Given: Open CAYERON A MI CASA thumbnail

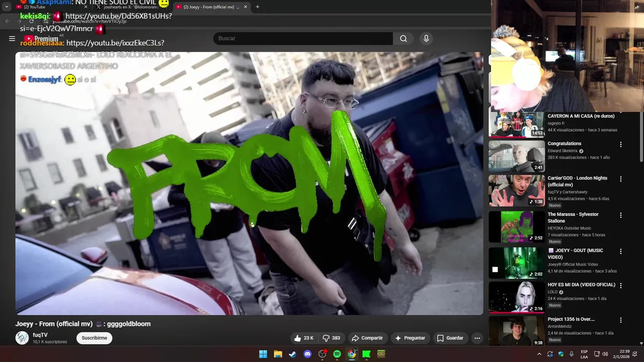Looking at the screenshot, I should pyautogui.click(x=517, y=124).
